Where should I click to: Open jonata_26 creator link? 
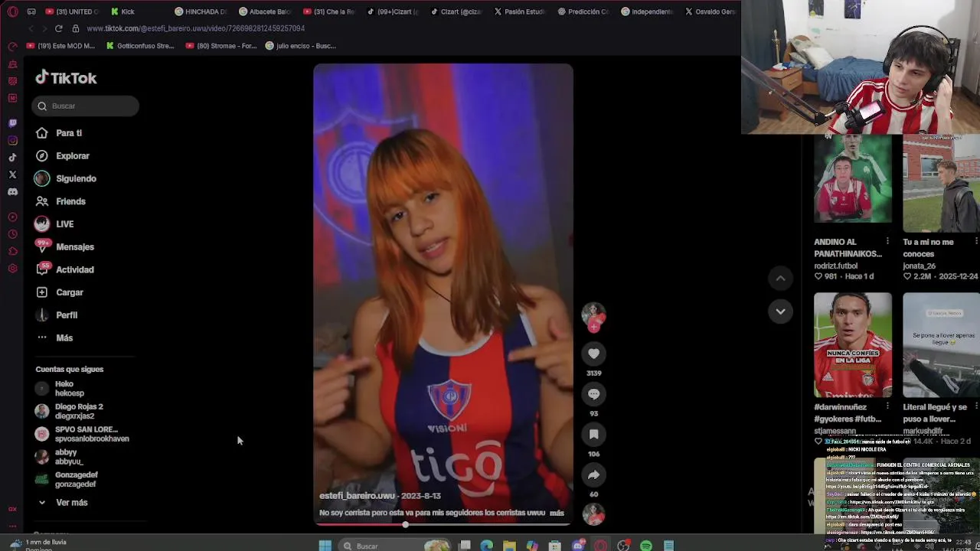click(919, 266)
